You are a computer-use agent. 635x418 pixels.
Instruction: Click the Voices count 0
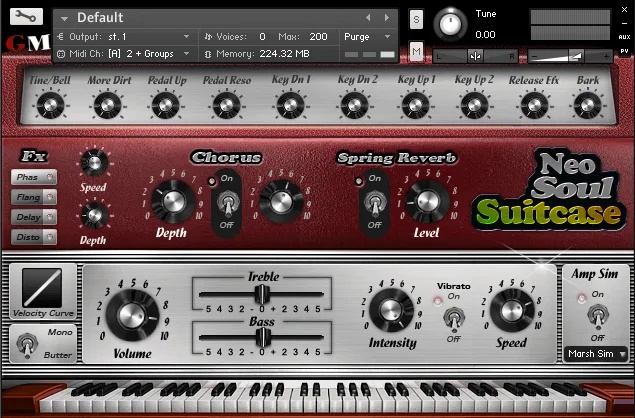[262, 36]
